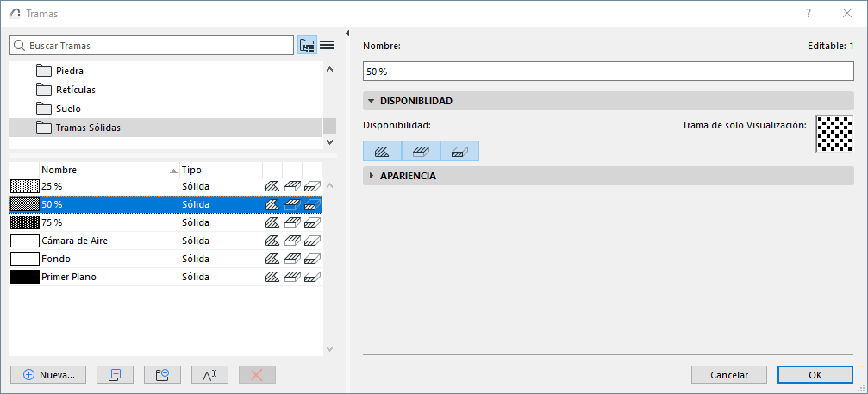Sort list by Tipo column
The height and width of the screenshot is (394, 868).
[x=222, y=170]
